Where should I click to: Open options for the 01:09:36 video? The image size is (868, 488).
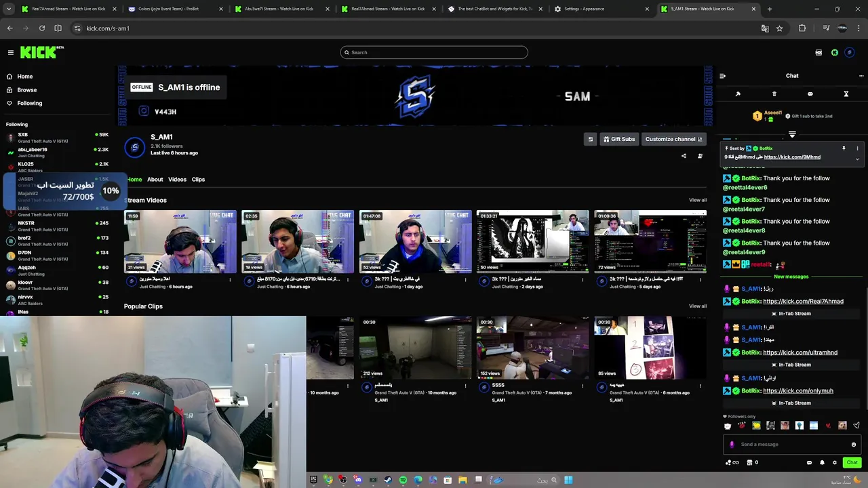click(700, 280)
